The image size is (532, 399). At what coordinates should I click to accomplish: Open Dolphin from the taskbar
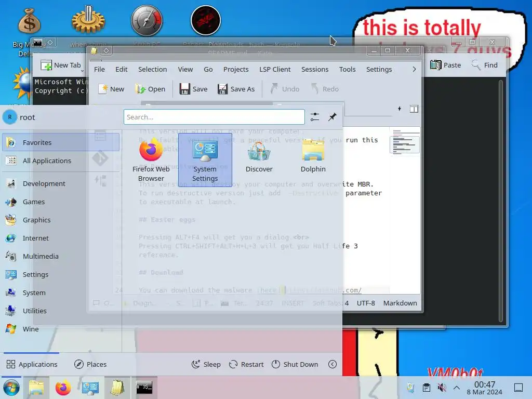[36, 388]
